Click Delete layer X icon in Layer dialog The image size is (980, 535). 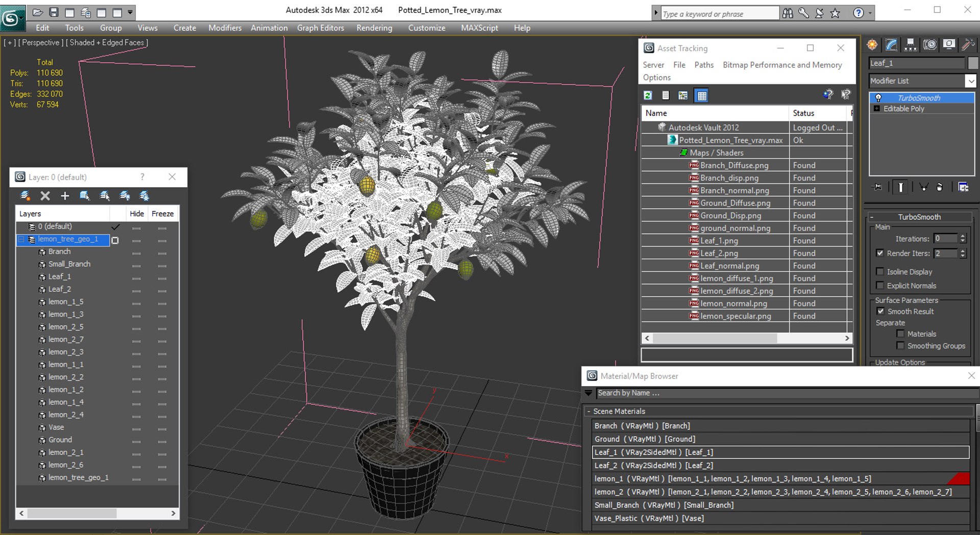click(x=45, y=196)
